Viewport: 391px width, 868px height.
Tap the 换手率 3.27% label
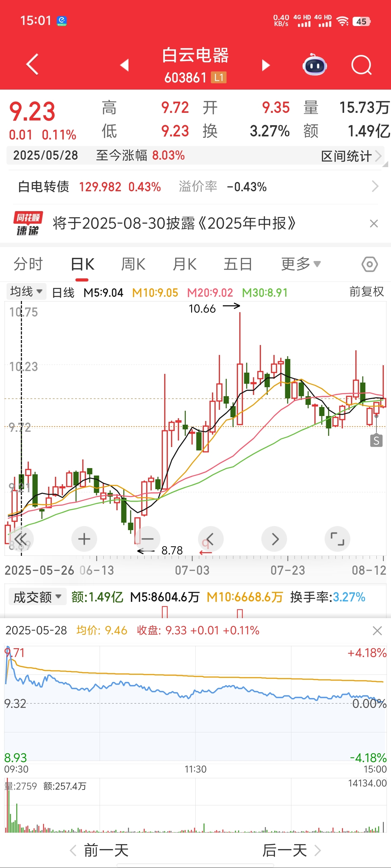click(x=328, y=597)
